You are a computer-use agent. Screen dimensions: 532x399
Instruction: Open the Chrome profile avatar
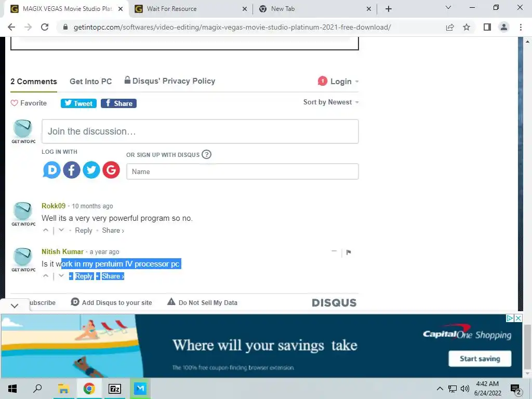504,27
